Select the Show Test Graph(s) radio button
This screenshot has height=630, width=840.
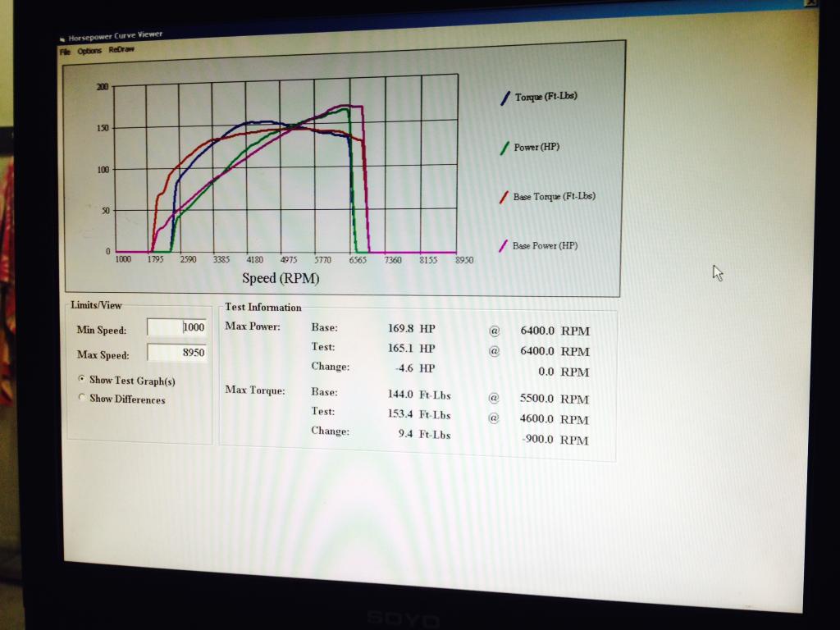click(81, 379)
